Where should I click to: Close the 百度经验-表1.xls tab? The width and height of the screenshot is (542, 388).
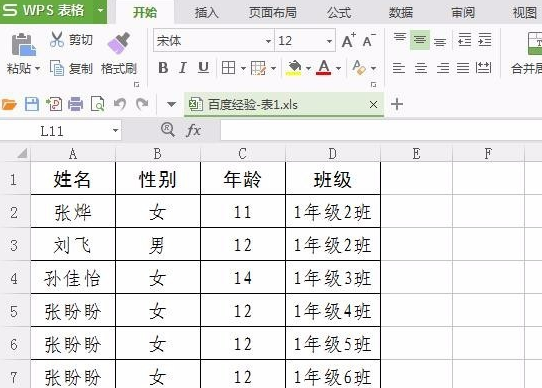coord(374,104)
